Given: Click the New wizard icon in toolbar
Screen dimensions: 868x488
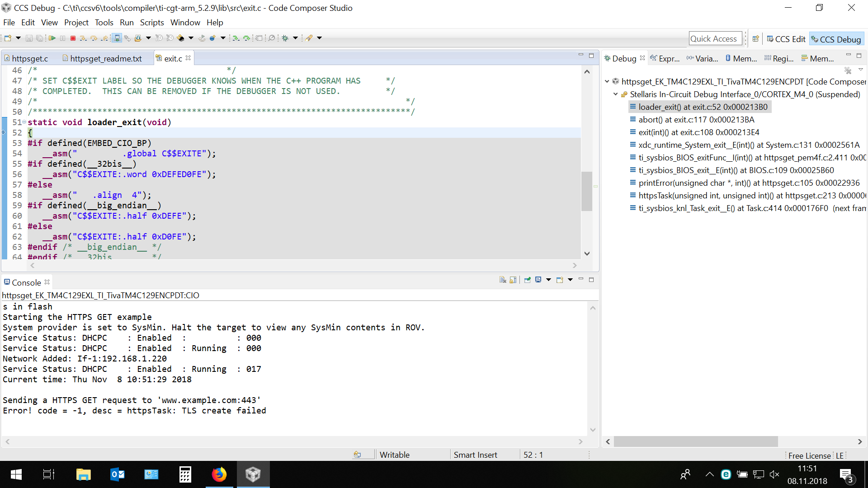Looking at the screenshot, I should [x=8, y=38].
